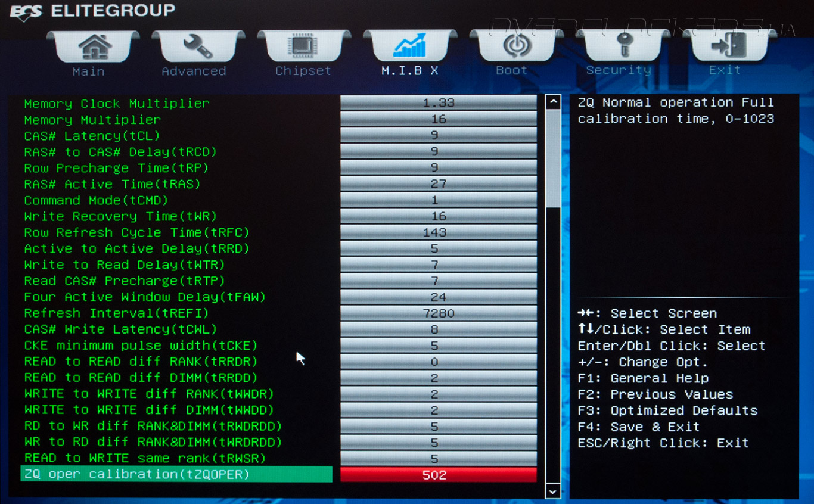Select the READ to WRITE same rank(tRWSR) value
Screen dimensions: 814x504
(439, 458)
